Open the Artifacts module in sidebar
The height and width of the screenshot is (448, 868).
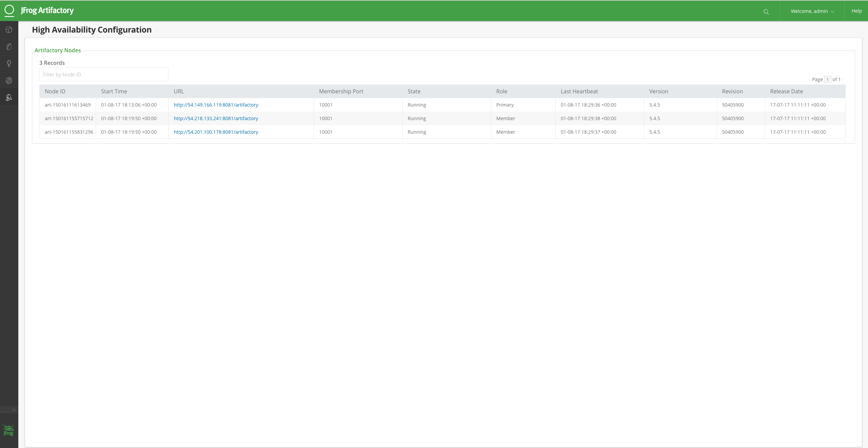(9, 46)
